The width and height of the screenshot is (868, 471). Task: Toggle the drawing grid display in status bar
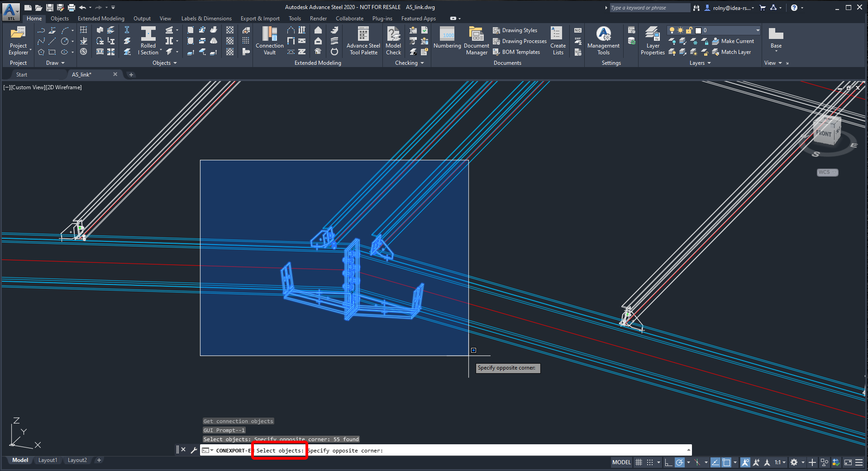coord(639,462)
